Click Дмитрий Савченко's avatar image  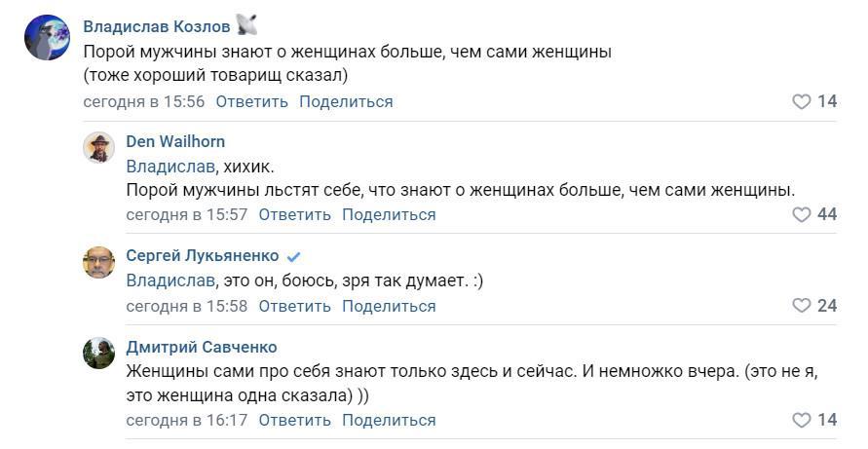[99, 354]
